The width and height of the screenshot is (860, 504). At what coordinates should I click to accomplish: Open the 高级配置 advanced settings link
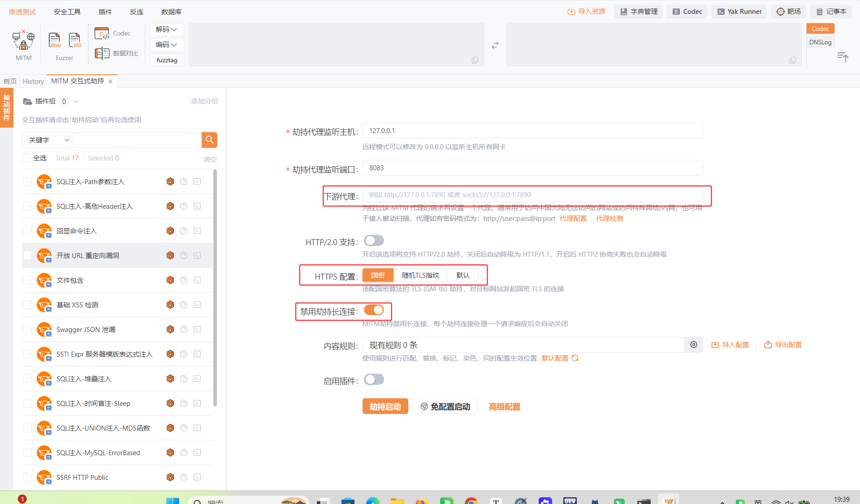(504, 407)
